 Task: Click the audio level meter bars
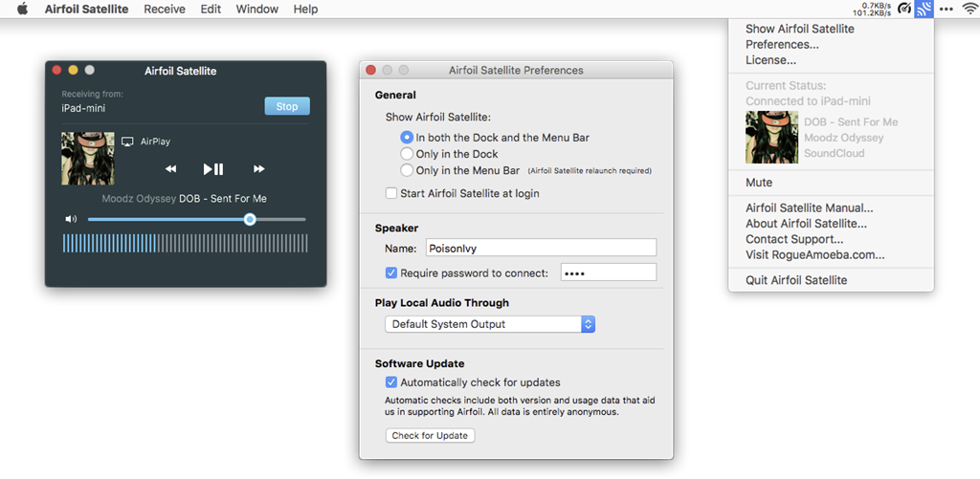186,243
